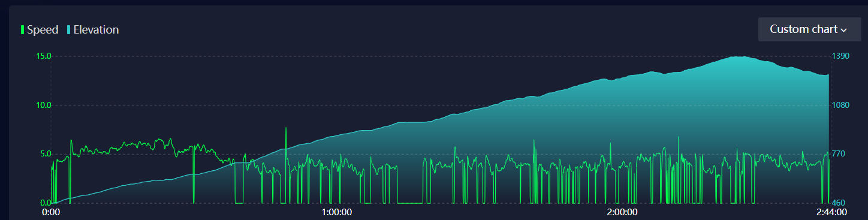Image resolution: width=868 pixels, height=220 pixels.
Task: Click the 460 elevation axis label
Action: [x=838, y=203]
